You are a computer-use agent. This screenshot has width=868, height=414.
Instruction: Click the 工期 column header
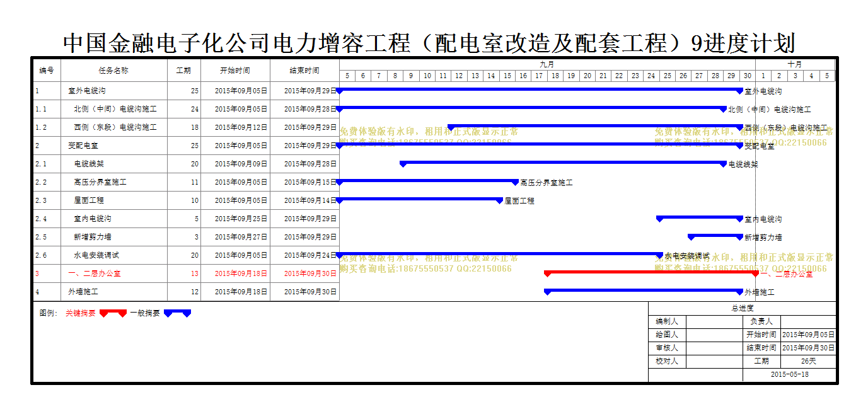tap(184, 71)
